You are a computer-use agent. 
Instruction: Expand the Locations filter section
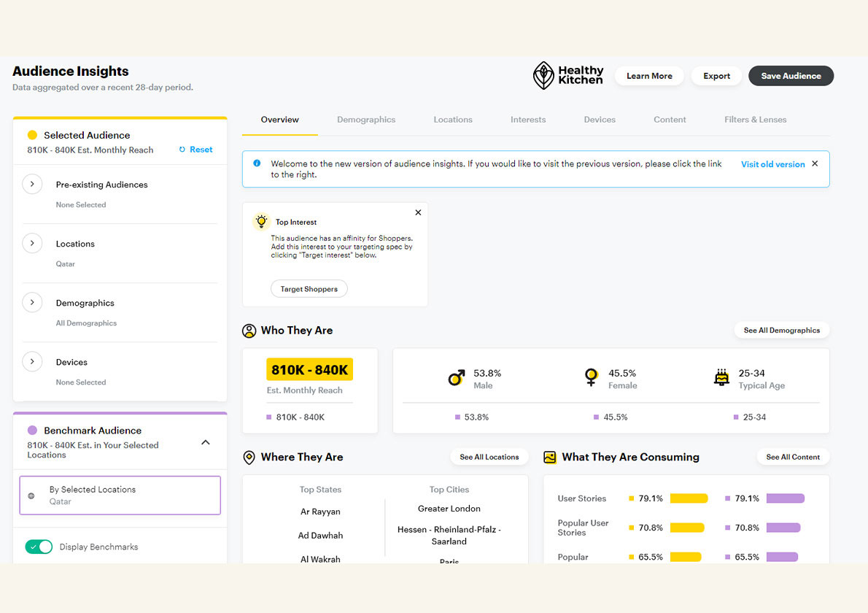(32, 244)
